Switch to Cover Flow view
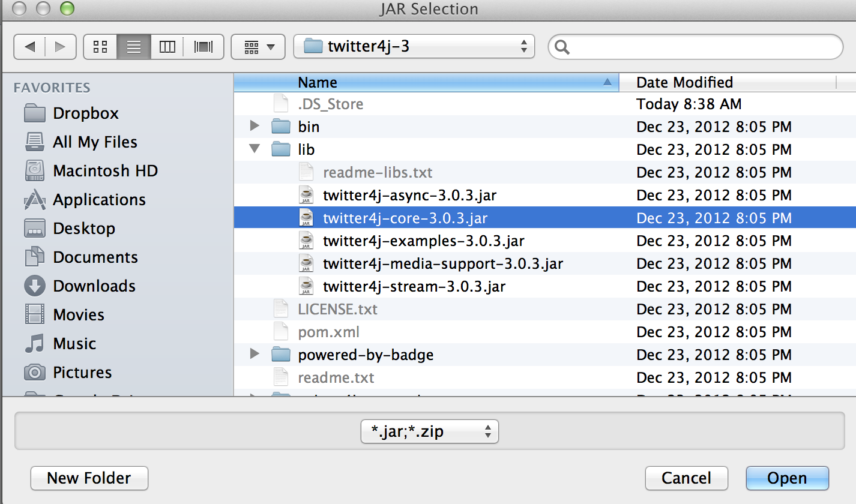Viewport: 856px width, 504px height. point(203,46)
